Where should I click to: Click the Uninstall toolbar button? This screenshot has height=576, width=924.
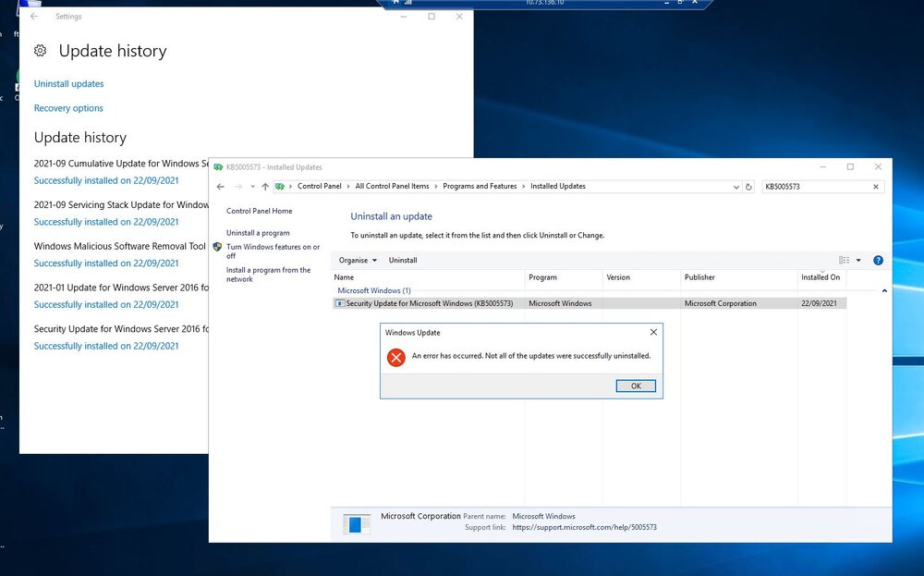coord(403,260)
